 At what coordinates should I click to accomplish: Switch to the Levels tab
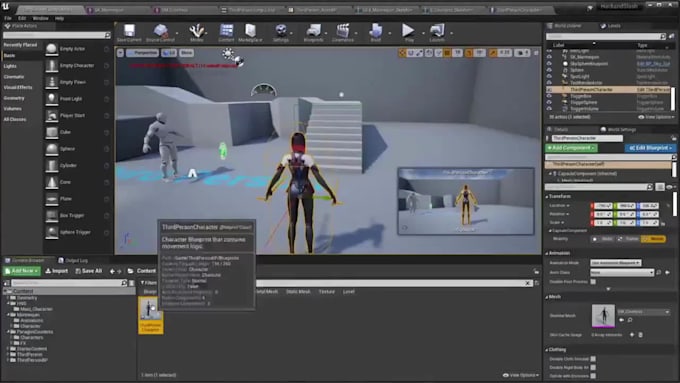pyautogui.click(x=611, y=26)
